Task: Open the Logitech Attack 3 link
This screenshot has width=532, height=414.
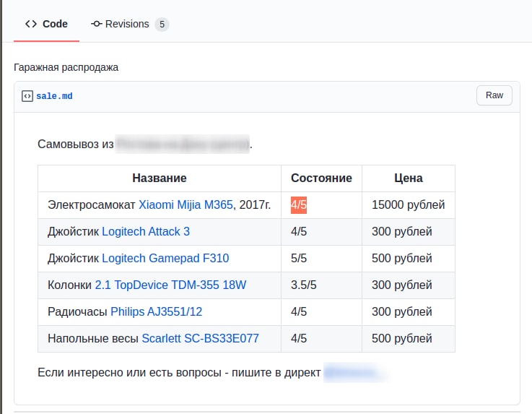Action: pyautogui.click(x=146, y=232)
